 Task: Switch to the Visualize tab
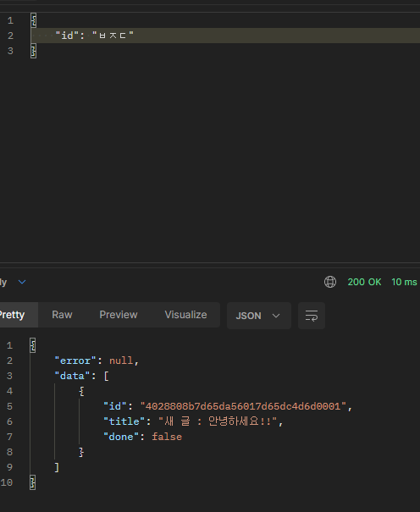[x=185, y=315]
